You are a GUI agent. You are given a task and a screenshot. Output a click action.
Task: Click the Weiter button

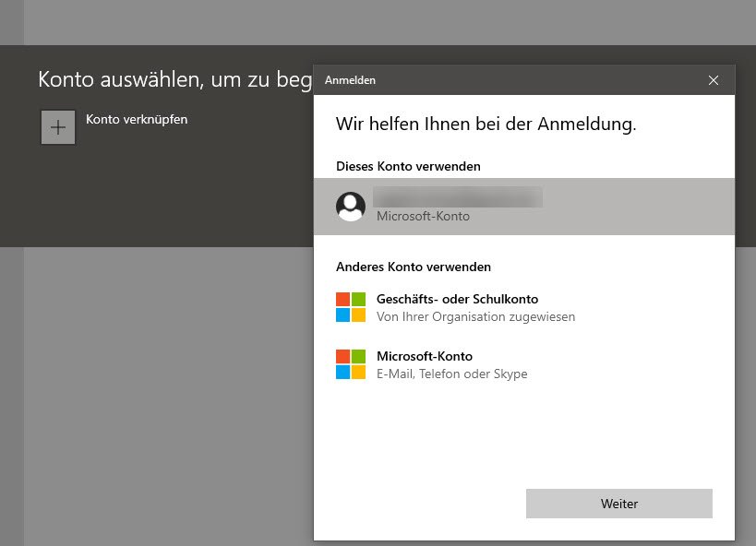tap(619, 504)
